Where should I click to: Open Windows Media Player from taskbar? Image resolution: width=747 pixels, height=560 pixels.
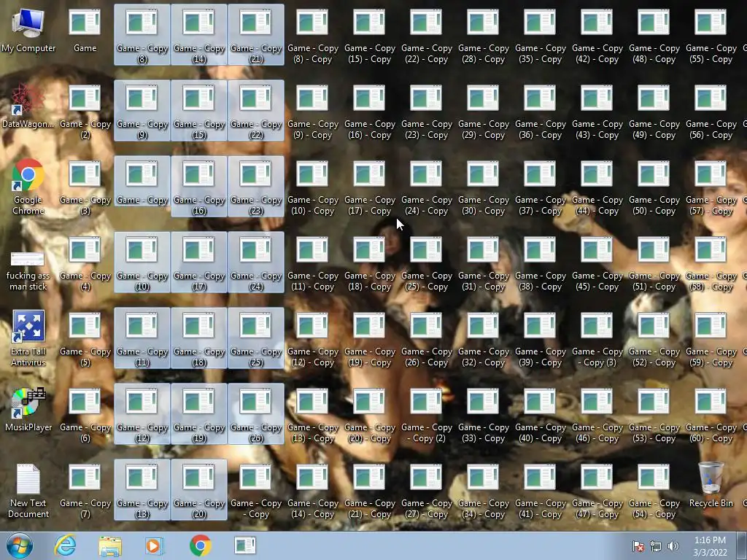pyautogui.click(x=155, y=545)
